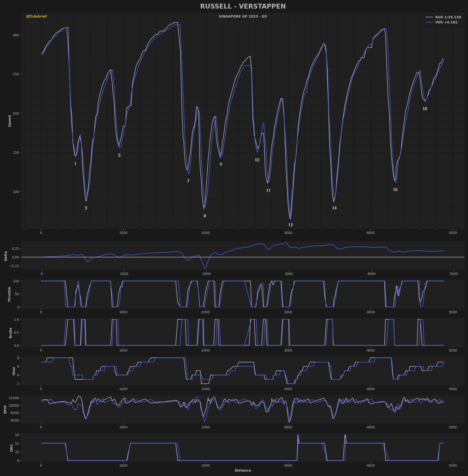
Task: Click the Speed axis label
Action: coord(10,121)
